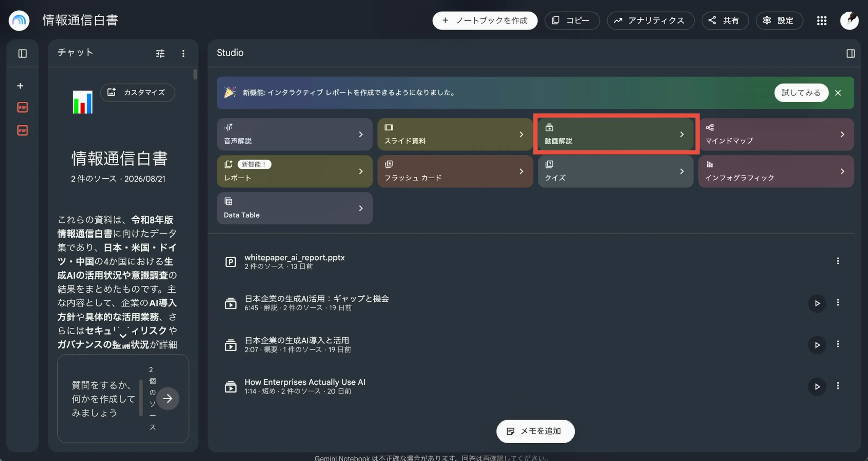Open the Google apps grid icon
This screenshot has width=868, height=461.
pos(822,21)
